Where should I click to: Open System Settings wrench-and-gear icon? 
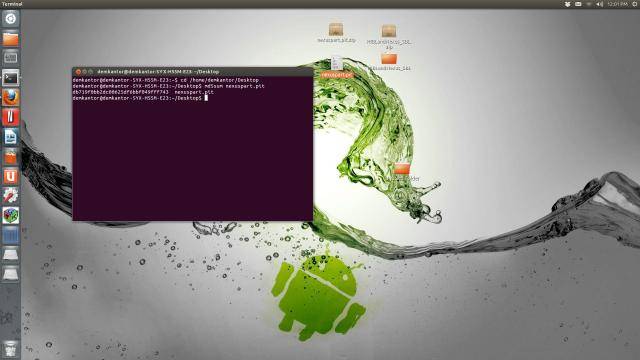tap(10, 196)
